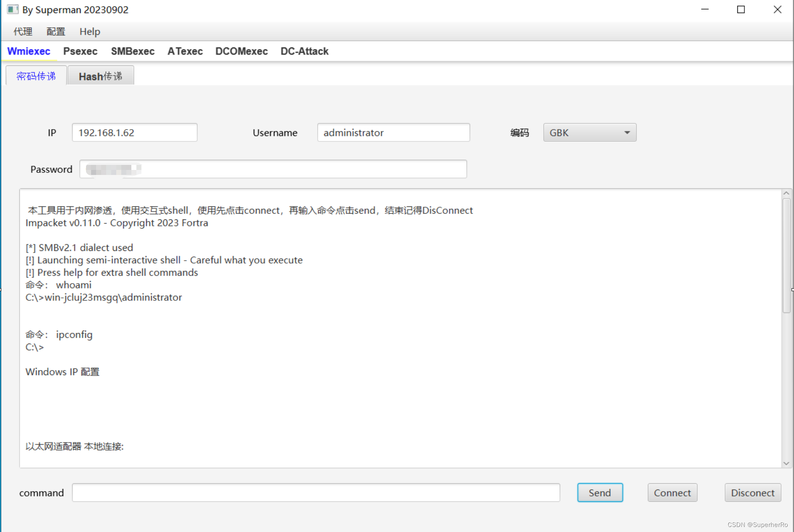Open the 配置 menu
Image resolution: width=794 pixels, height=532 pixels.
[55, 31]
